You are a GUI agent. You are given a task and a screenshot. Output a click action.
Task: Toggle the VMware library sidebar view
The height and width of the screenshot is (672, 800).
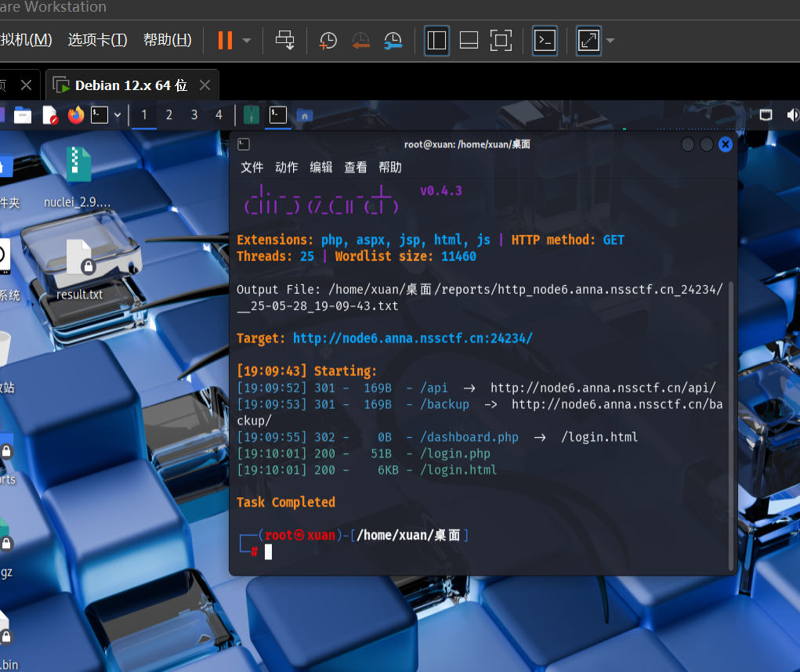click(436, 40)
